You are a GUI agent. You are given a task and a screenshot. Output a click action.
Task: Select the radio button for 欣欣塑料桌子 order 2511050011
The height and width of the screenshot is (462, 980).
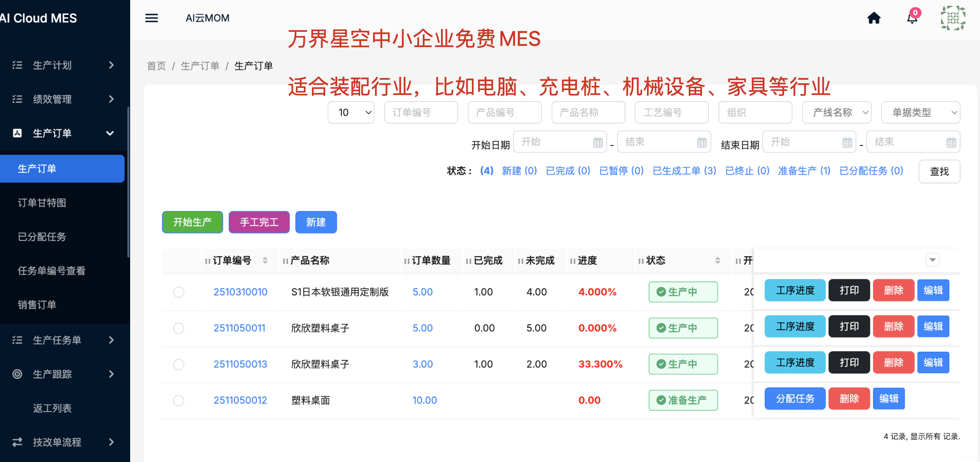point(178,328)
